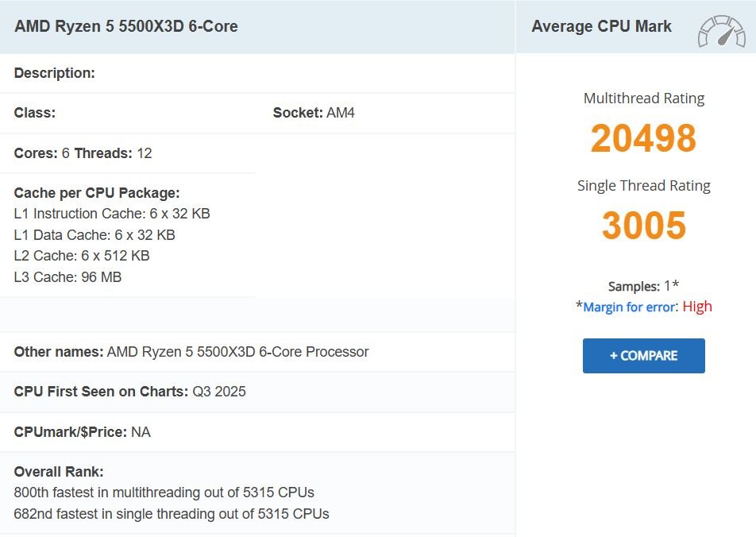
Task: Select the CPUmark/$Price NA row
Action: pyautogui.click(x=83, y=432)
